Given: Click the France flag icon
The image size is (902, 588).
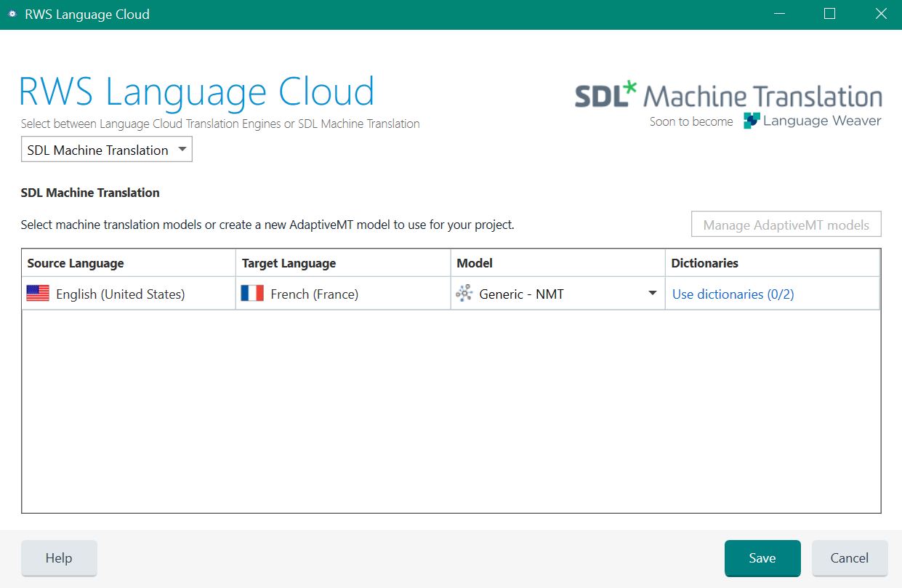Looking at the screenshot, I should point(252,294).
